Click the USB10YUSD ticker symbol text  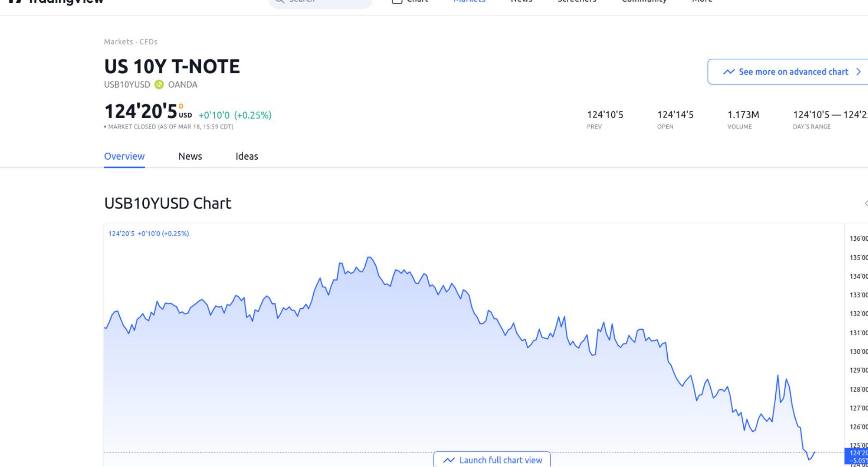click(x=127, y=85)
